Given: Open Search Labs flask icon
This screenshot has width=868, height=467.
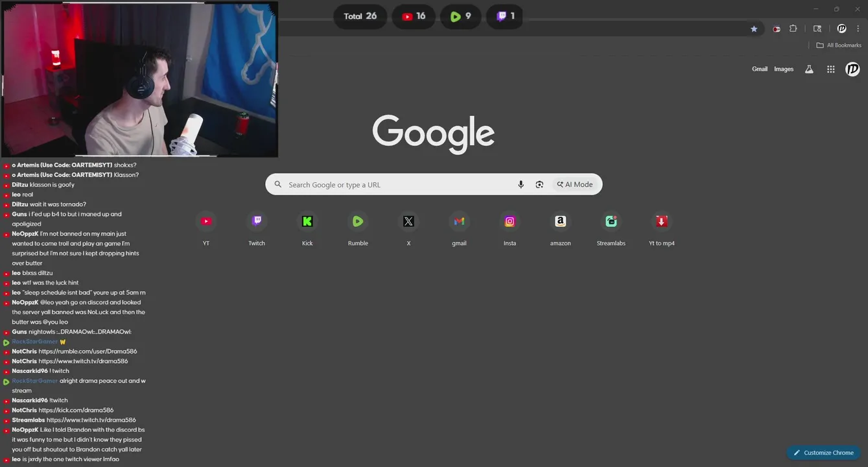Looking at the screenshot, I should [x=809, y=69].
